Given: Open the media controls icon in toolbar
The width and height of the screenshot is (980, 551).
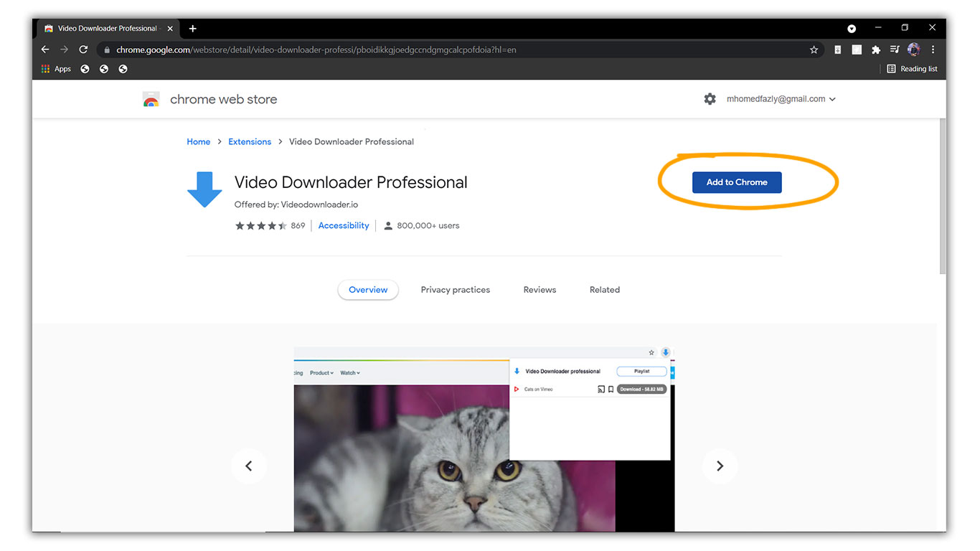Looking at the screenshot, I should click(x=894, y=50).
